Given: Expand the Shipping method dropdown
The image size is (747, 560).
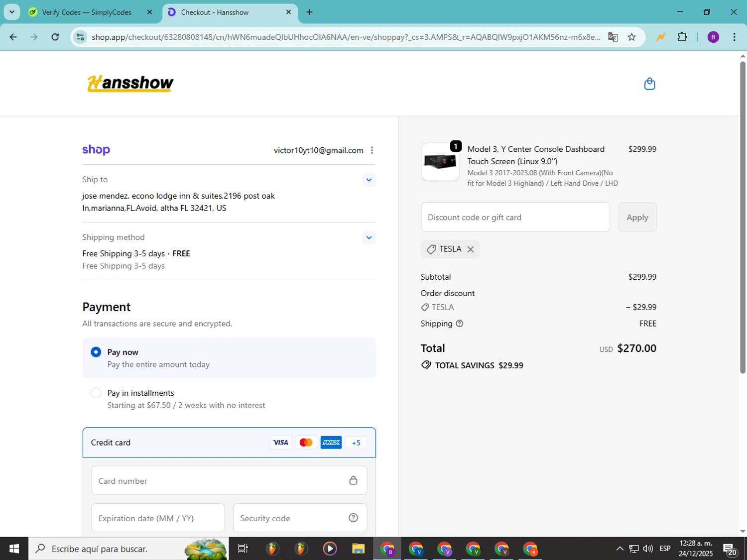Looking at the screenshot, I should point(369,237).
